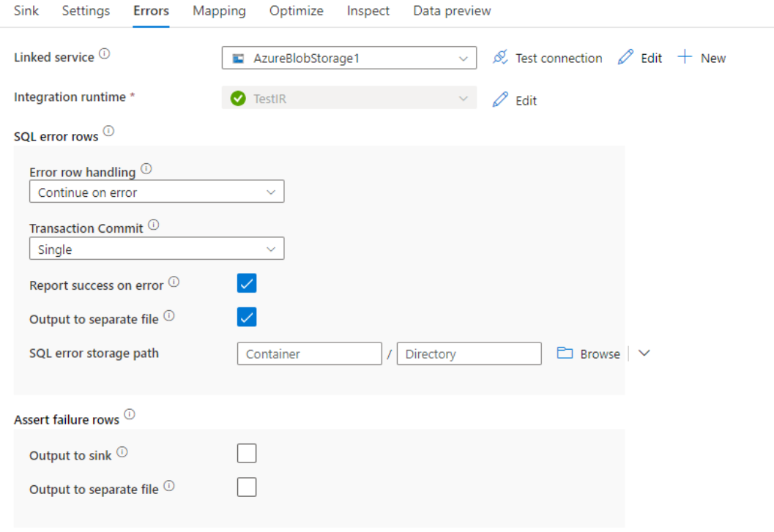Click info icon next to Error row handling

pyautogui.click(x=146, y=169)
